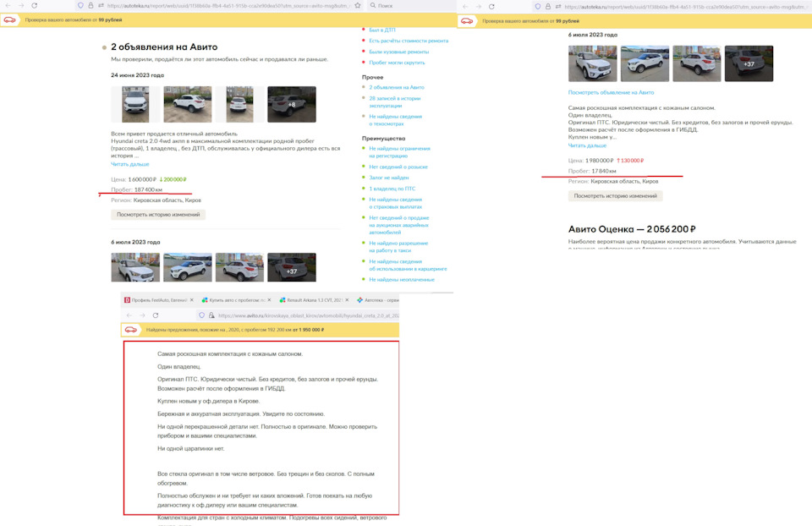Open 'Не найдены сведения об использовании в каршеринге'
The image size is (812, 526).
(408, 265)
